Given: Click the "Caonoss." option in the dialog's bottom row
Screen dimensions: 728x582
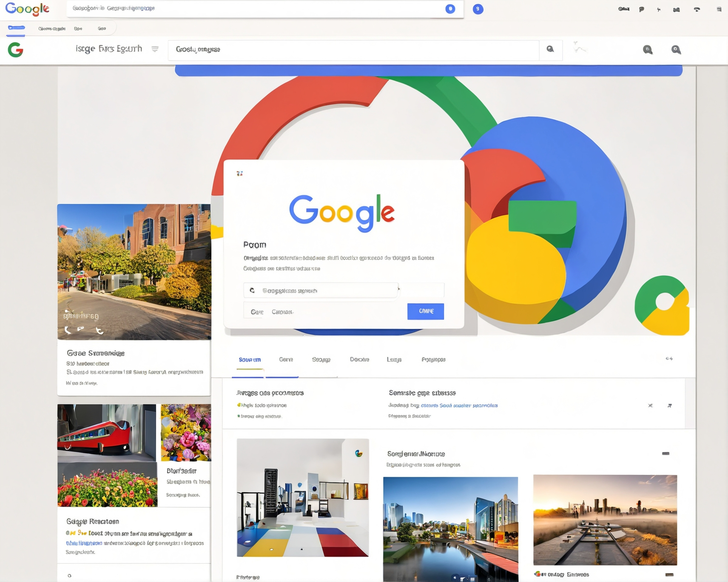Looking at the screenshot, I should tap(283, 312).
